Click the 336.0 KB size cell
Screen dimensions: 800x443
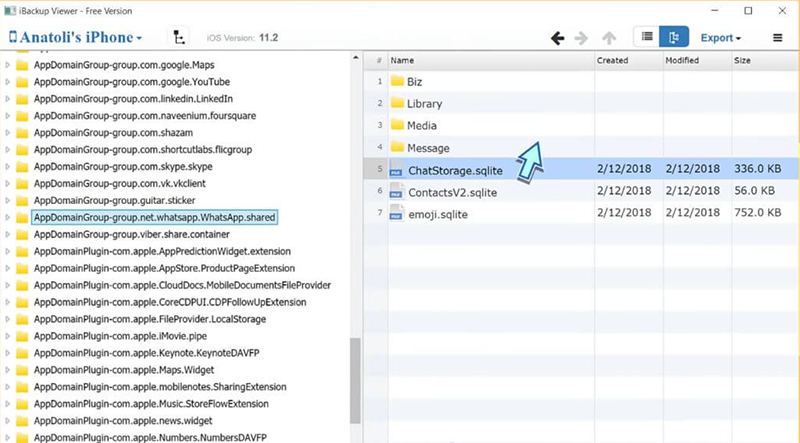pos(758,168)
